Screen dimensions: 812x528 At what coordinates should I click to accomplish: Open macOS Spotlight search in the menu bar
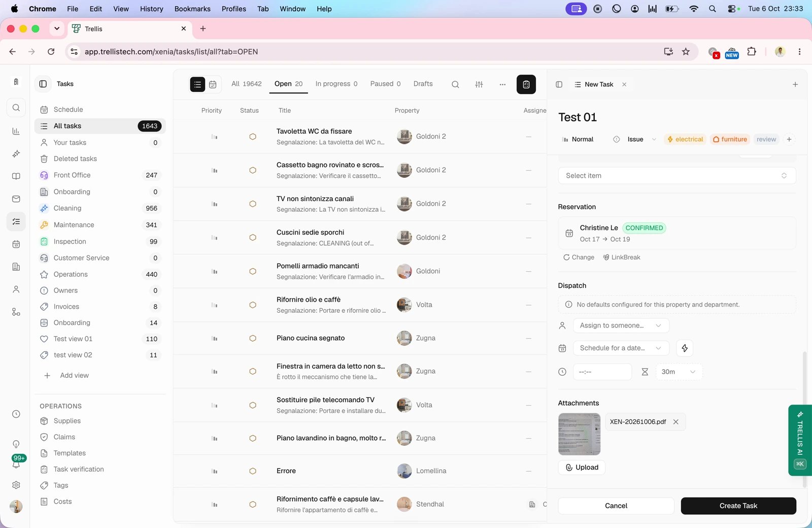point(713,9)
